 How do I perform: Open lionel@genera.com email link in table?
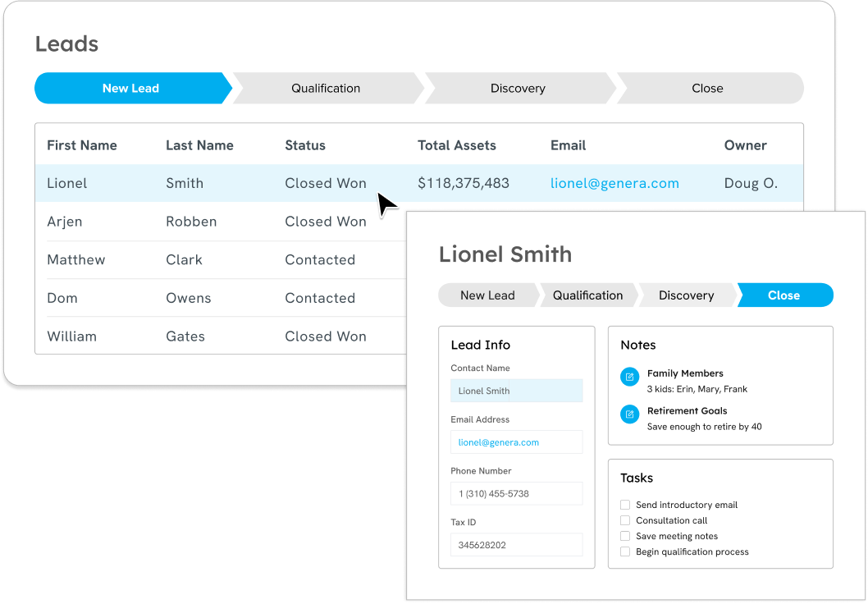click(614, 183)
